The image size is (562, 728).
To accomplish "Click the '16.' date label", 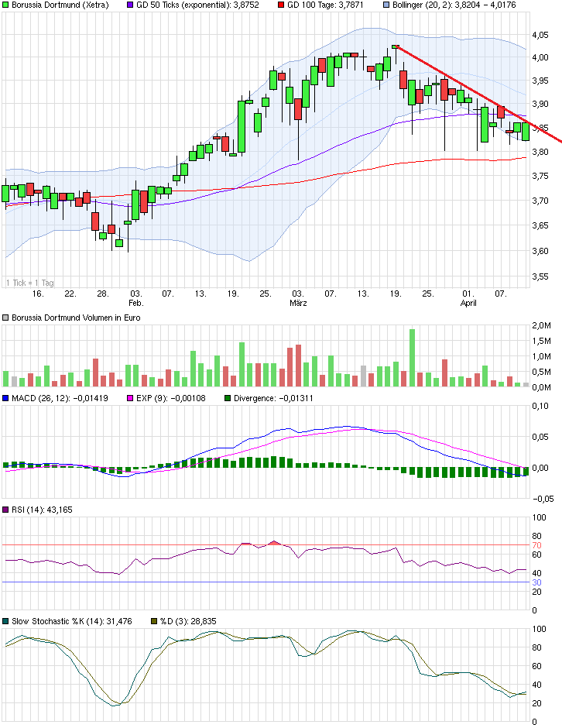I will (x=38, y=294).
